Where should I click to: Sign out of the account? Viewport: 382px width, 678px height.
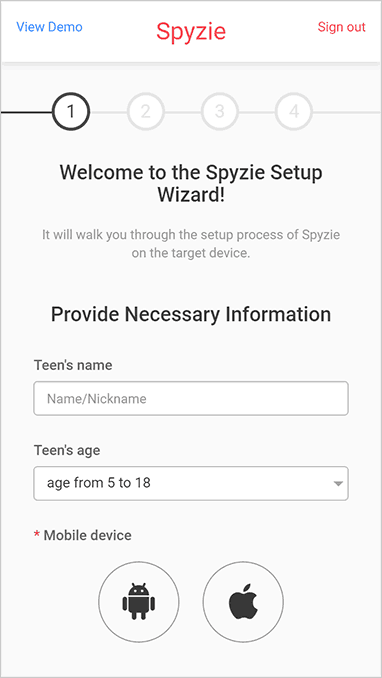pos(342,27)
